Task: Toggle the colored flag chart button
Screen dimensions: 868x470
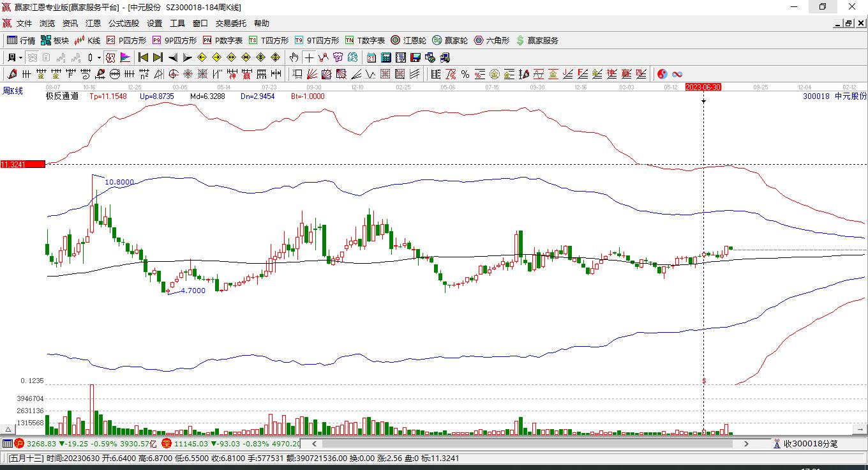Action: coord(124,57)
